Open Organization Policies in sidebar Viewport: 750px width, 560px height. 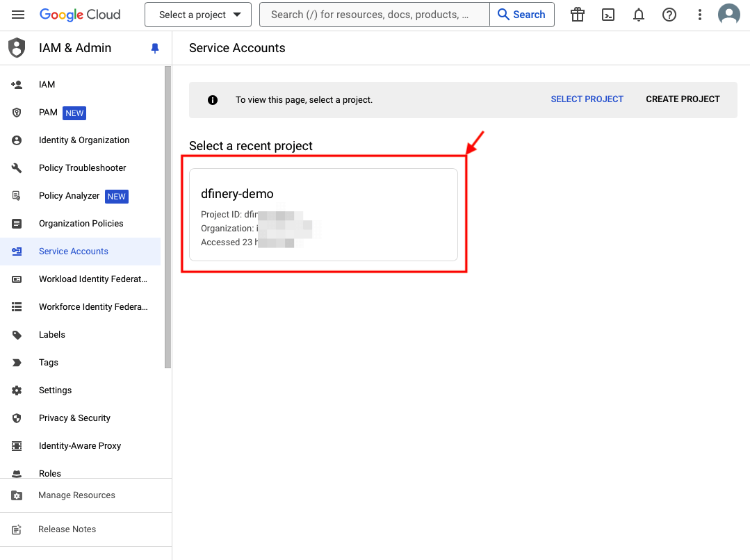81,224
